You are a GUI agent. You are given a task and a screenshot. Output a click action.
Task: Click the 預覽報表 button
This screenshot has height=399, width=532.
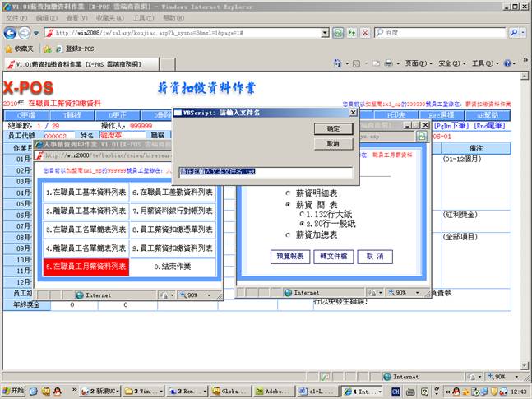[290, 256]
